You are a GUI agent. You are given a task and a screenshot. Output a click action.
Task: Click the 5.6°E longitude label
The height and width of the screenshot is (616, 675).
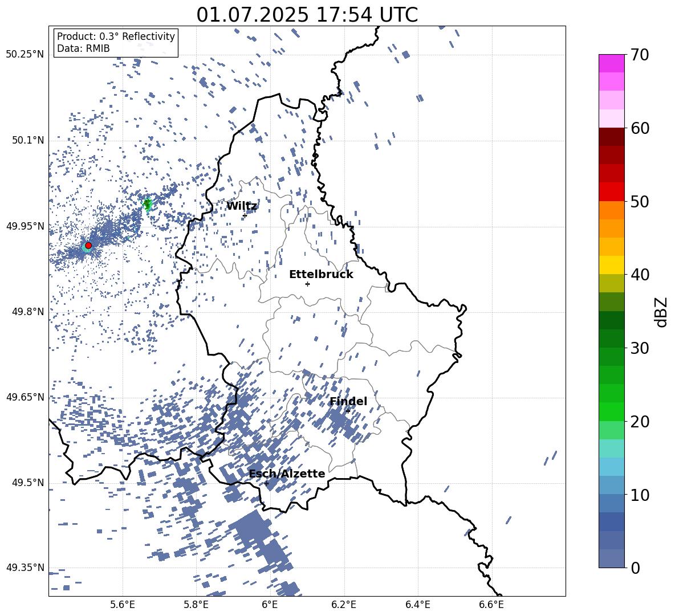point(123,605)
